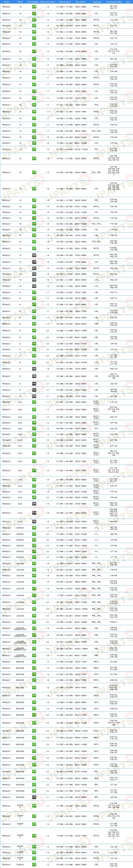Click petrol icon in J7R 750, J7R 751 row
Image resolution: width=133 pixels, height=868 pixels.
pos(34,331)
